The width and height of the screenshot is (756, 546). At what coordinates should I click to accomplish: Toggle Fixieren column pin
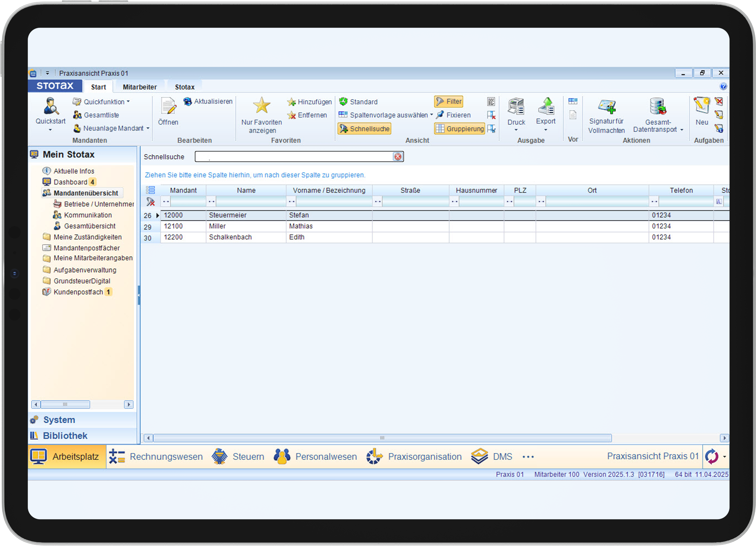pyautogui.click(x=453, y=115)
